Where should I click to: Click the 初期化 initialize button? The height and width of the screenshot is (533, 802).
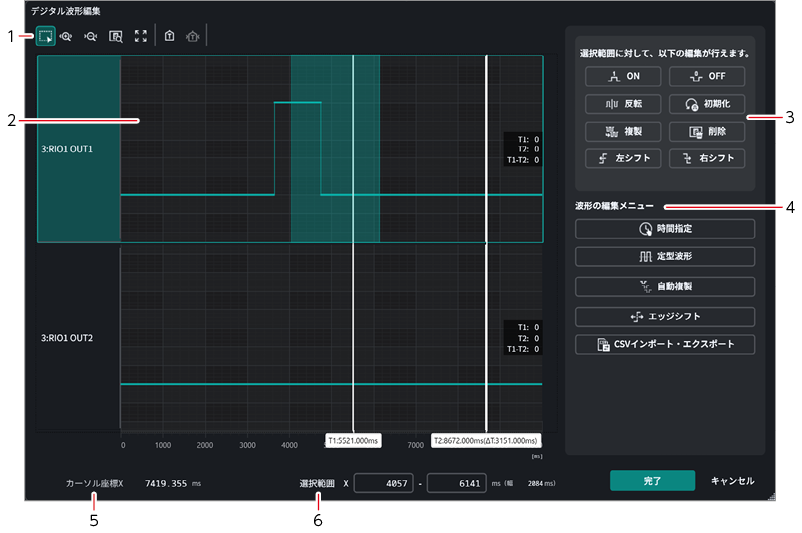707,104
